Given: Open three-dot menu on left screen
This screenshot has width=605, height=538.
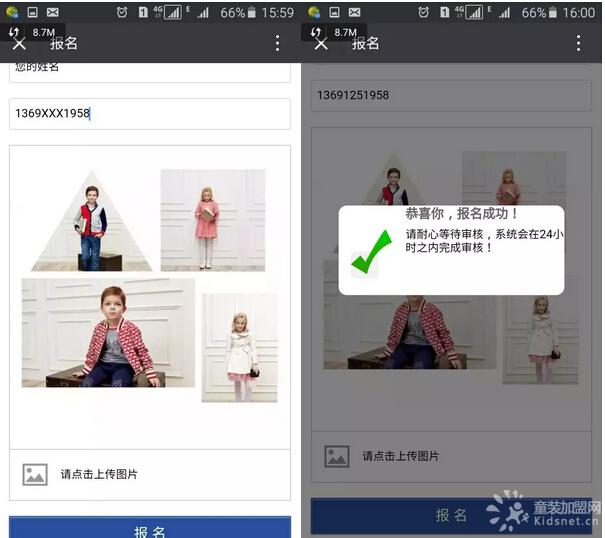Looking at the screenshot, I should pos(277,43).
